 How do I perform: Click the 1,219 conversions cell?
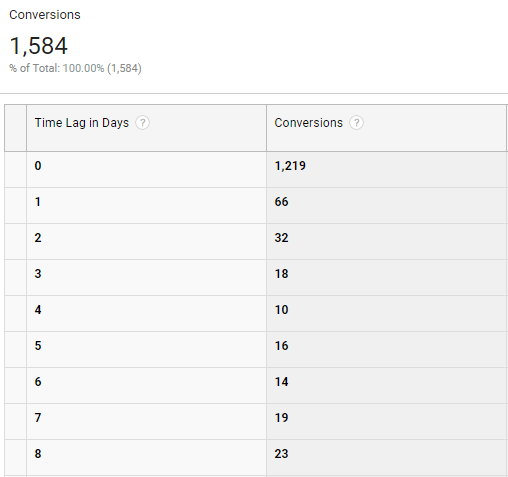point(387,169)
